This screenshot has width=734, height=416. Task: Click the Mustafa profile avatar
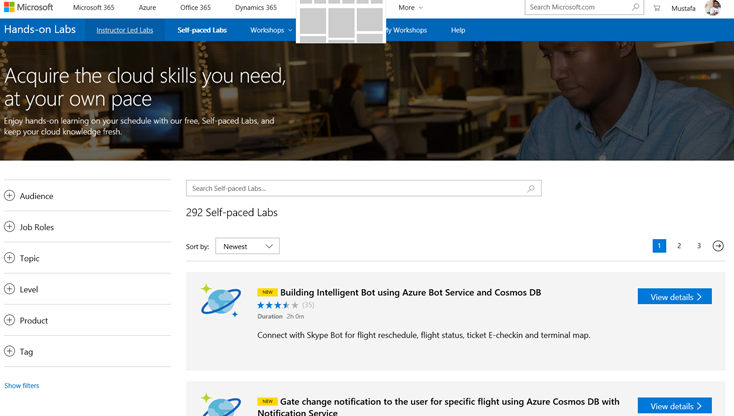tap(712, 8)
